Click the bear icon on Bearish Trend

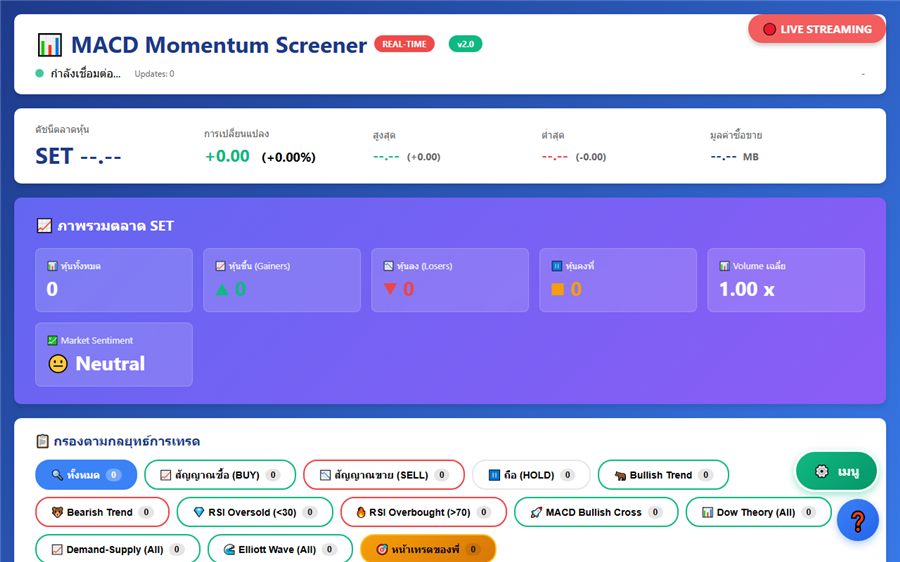(57, 512)
